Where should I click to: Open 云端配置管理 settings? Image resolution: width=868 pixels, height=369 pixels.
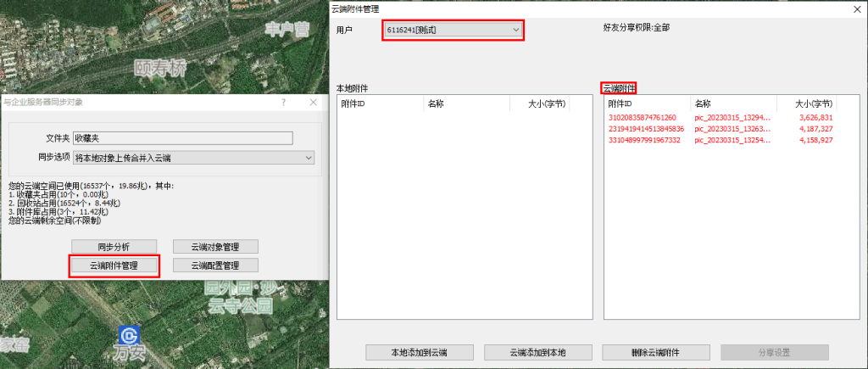215,266
